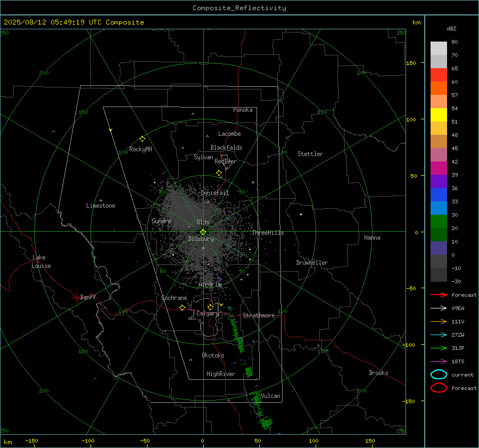Select the bright green 20-30 dBZ swatch
The width and height of the screenshot is (479, 448).
pos(439,222)
